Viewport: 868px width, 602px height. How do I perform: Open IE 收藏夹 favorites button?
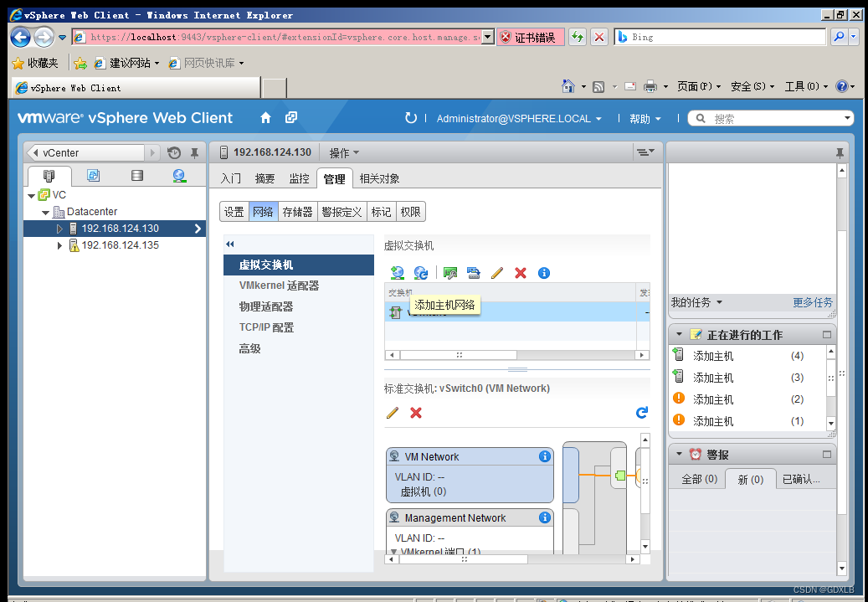(35, 63)
